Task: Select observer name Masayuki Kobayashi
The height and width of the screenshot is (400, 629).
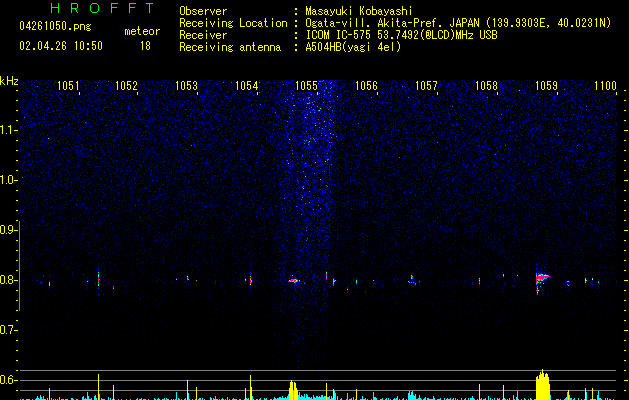Action: pos(359,11)
